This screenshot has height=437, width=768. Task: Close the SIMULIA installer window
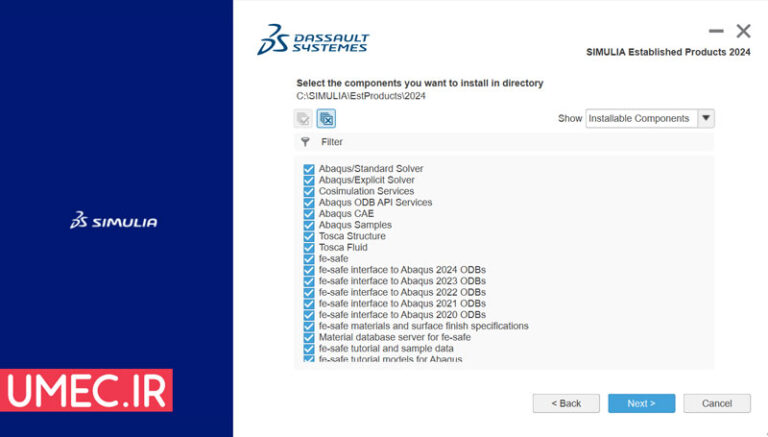[x=743, y=31]
